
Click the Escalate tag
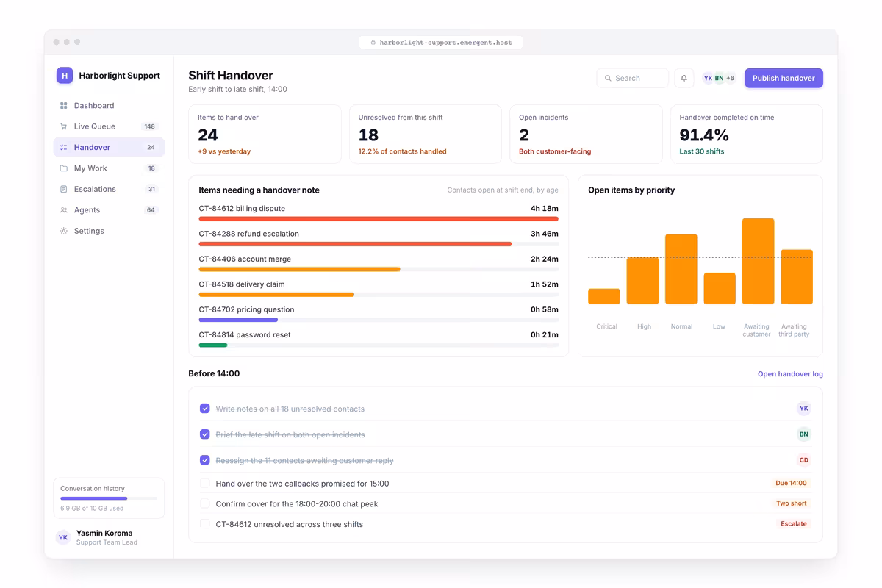tap(794, 524)
